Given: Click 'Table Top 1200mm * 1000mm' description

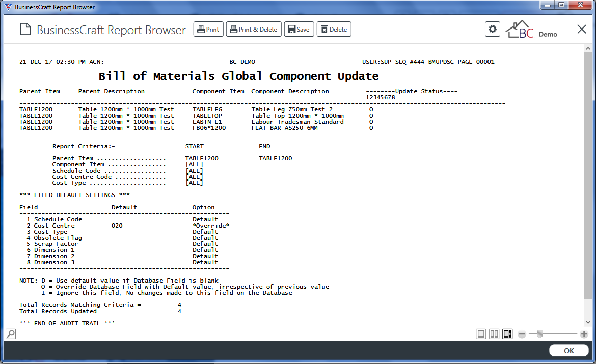Looking at the screenshot, I should pos(297,116).
